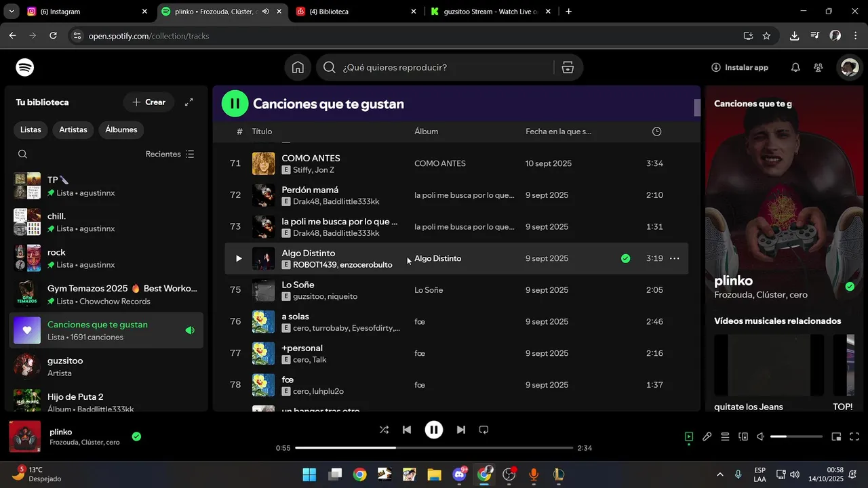Viewport: 868px width, 488px height.
Task: Expand Tu biblioteca with arrows icon
Action: (x=189, y=102)
